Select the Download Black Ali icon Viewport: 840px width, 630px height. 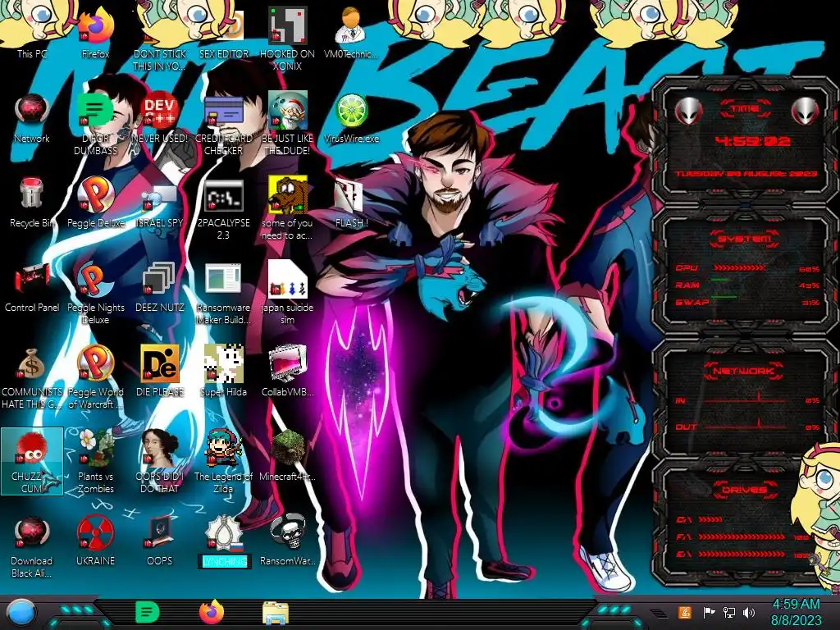coord(32,547)
